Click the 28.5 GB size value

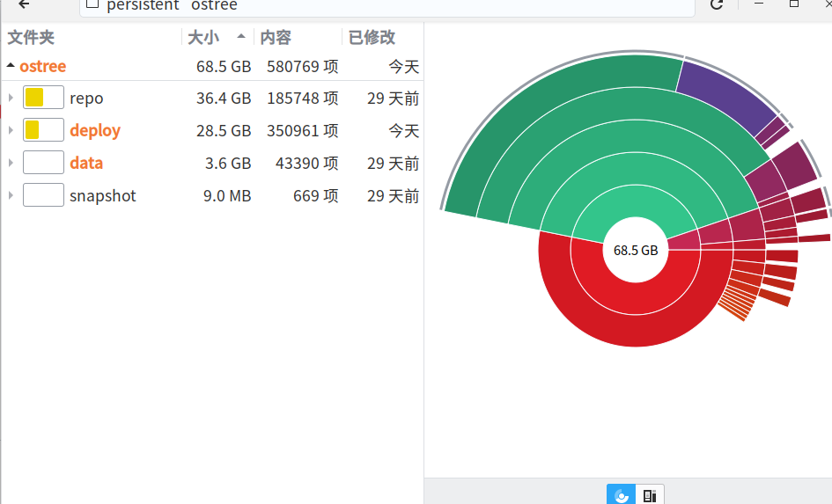tap(224, 130)
